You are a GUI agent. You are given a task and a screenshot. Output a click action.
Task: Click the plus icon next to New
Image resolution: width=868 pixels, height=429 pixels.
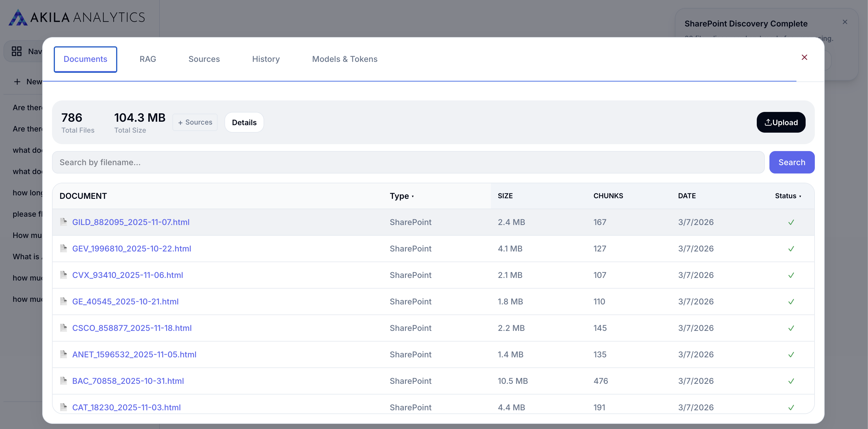pos(18,81)
